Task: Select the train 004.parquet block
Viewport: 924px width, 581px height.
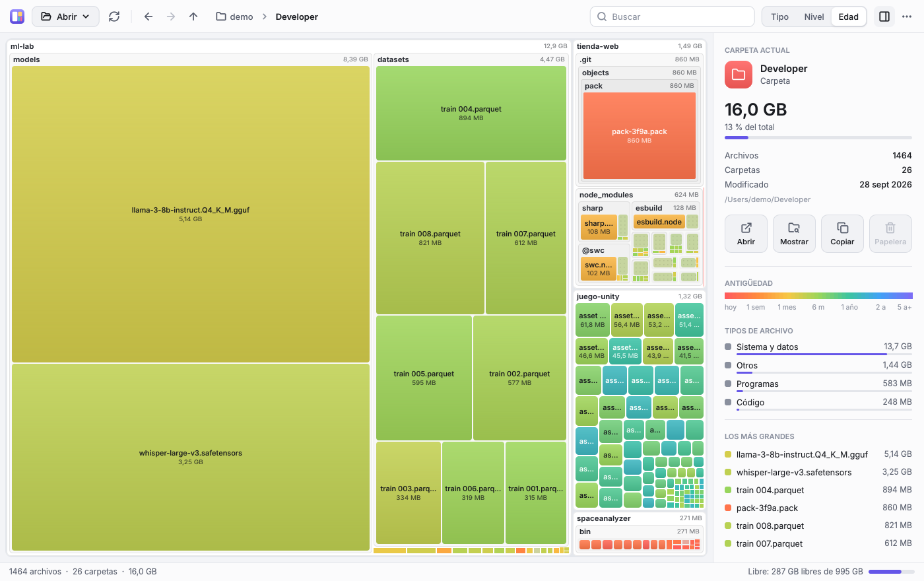Action: point(471,113)
